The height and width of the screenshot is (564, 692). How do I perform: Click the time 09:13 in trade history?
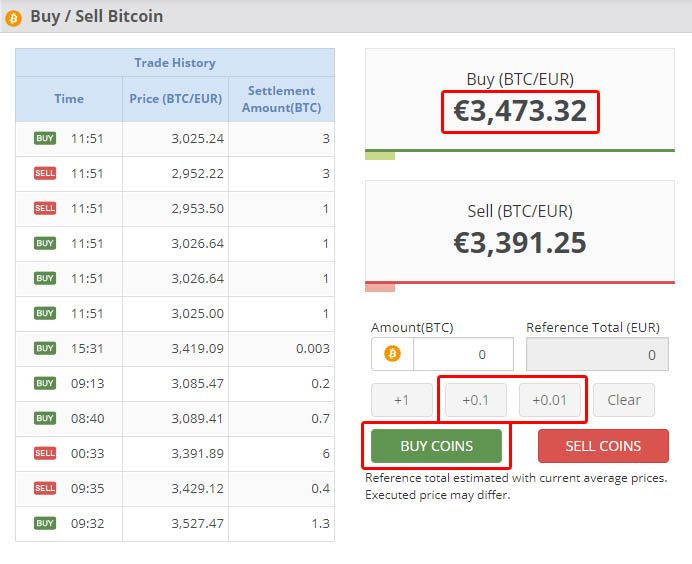87,383
